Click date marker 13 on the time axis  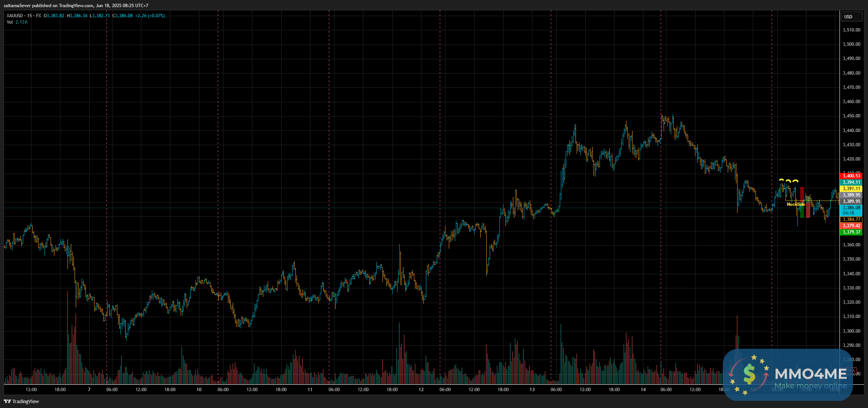click(x=532, y=390)
